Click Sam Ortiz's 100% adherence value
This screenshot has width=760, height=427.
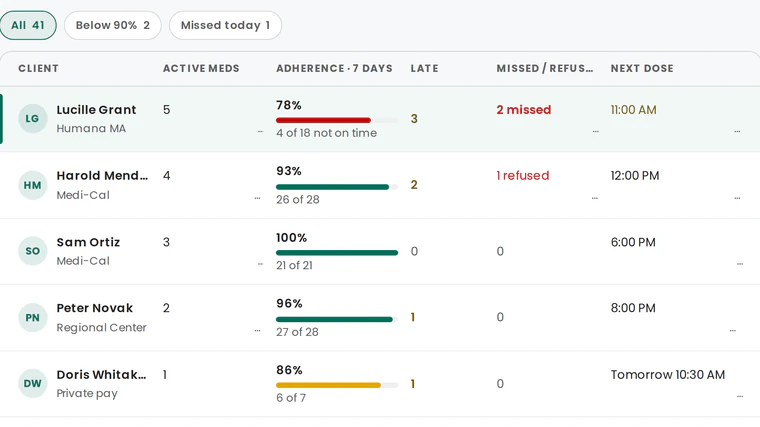(x=292, y=237)
